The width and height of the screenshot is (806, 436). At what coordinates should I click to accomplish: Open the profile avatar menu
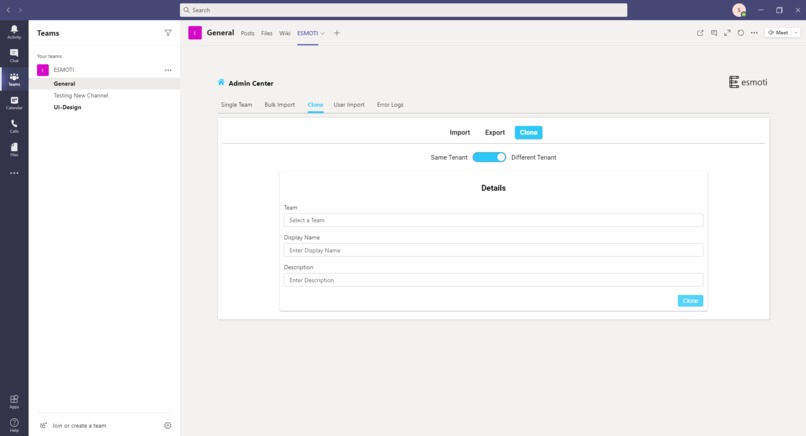(739, 10)
